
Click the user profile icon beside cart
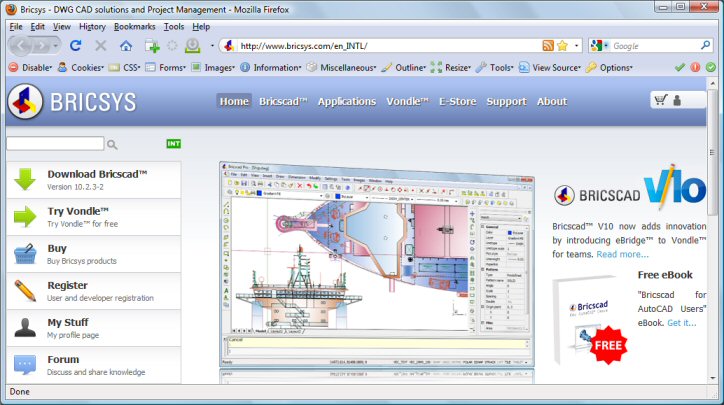point(677,100)
